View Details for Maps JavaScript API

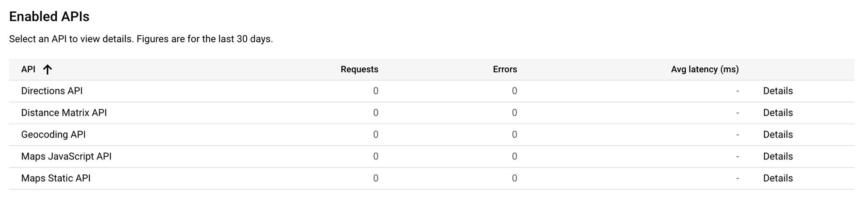(778, 157)
